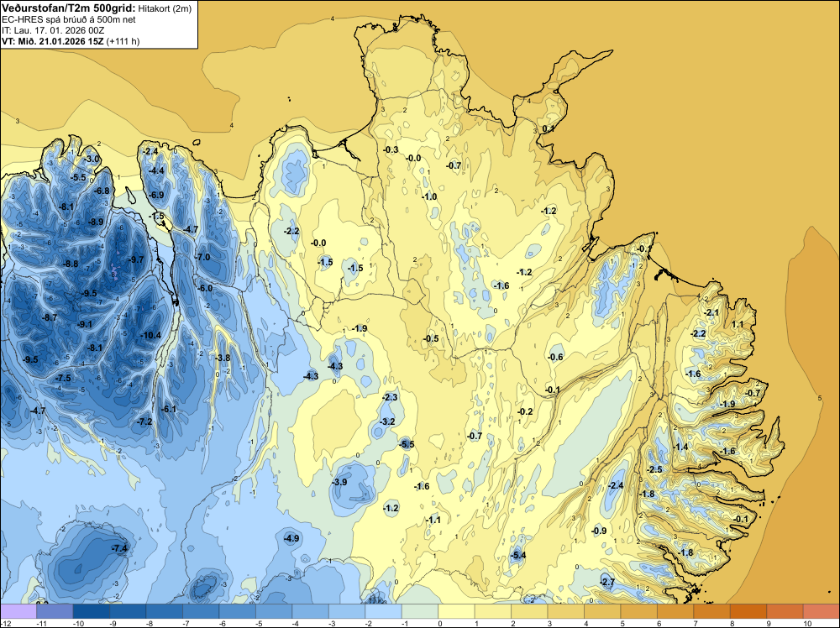Click the header title 'Veðurstofan/T2m 500grid'

pyautogui.click(x=67, y=8)
